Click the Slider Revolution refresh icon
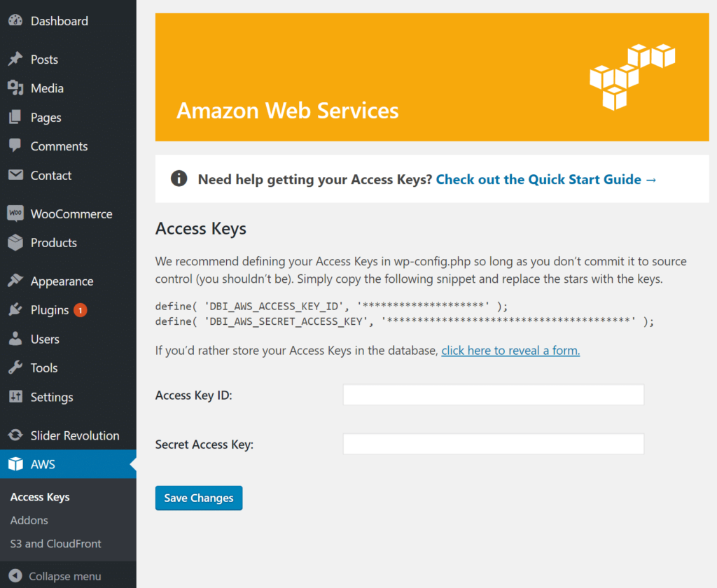The image size is (717, 588). pos(15,435)
